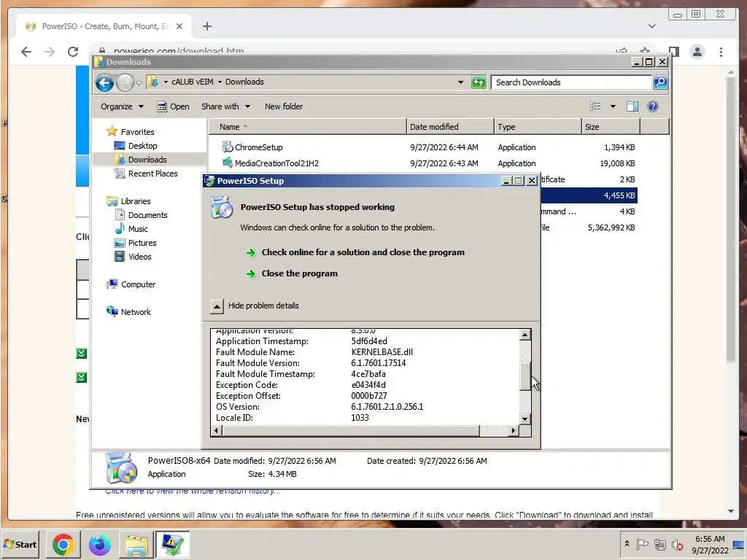Click green arrow beside Check online for solution
This screenshot has width=747, height=560.
pos(251,252)
